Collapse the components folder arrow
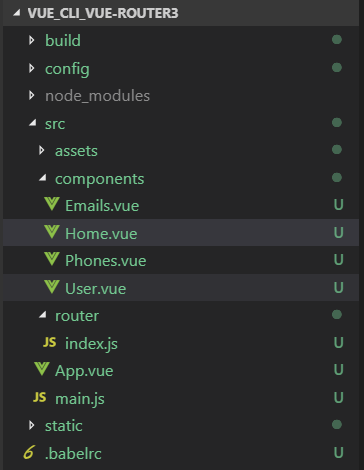Screen dimensions: 364x470 (x=43, y=178)
